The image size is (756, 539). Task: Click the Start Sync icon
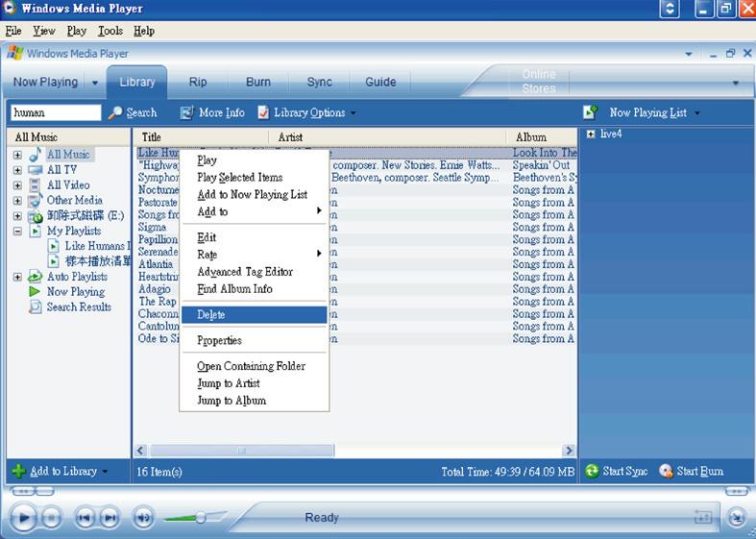592,471
